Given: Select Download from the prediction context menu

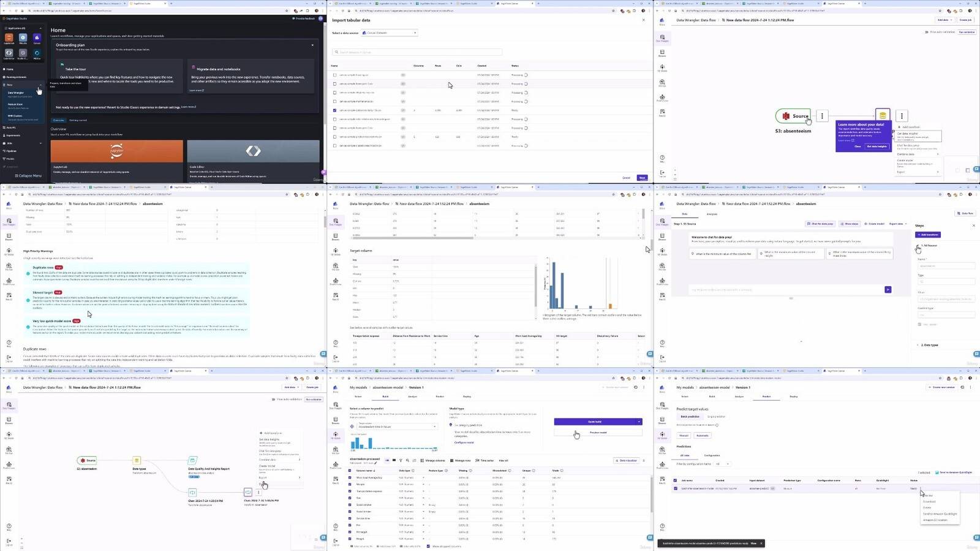Looking at the screenshot, I should 929,501.
